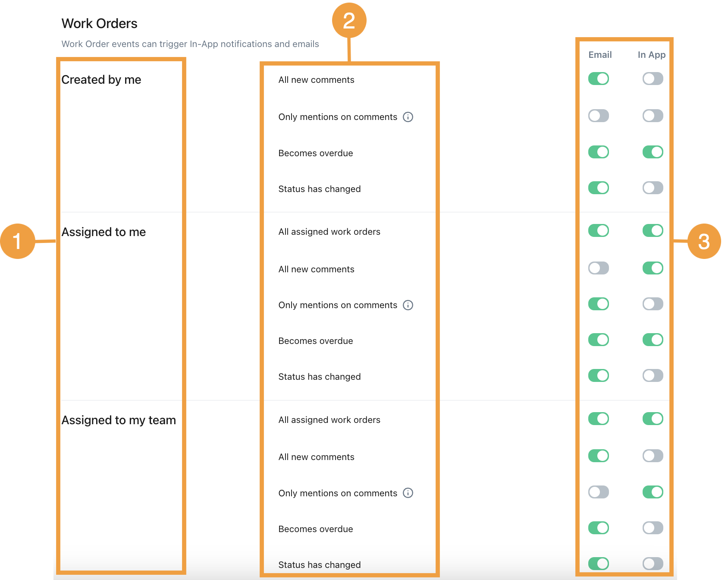Enable In App for Assigned to me Status has changed
The image size is (728, 580).
(x=653, y=375)
